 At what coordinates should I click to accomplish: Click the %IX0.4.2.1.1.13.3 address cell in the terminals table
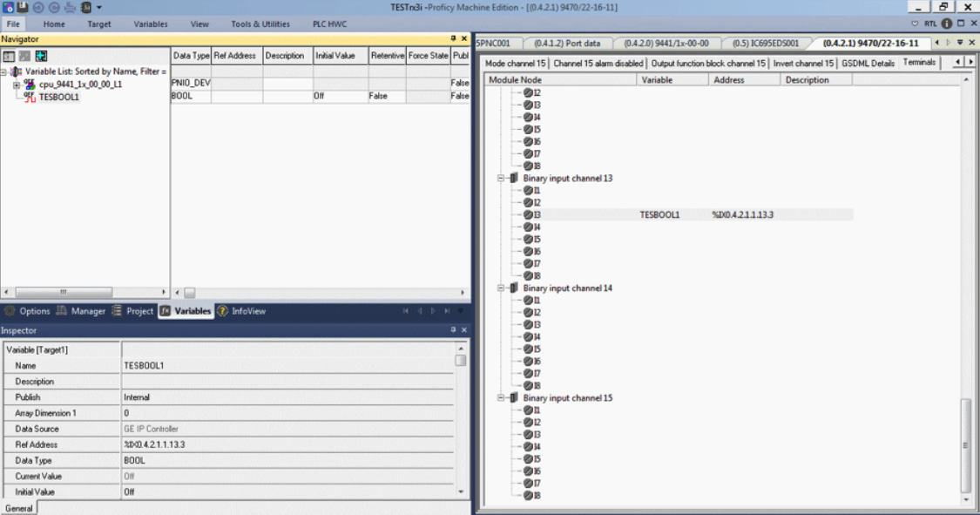click(742, 215)
